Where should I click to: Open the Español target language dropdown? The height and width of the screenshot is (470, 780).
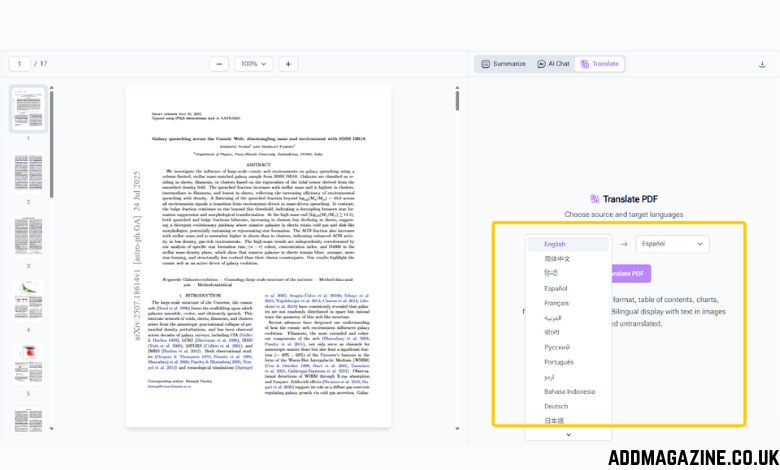coord(672,243)
